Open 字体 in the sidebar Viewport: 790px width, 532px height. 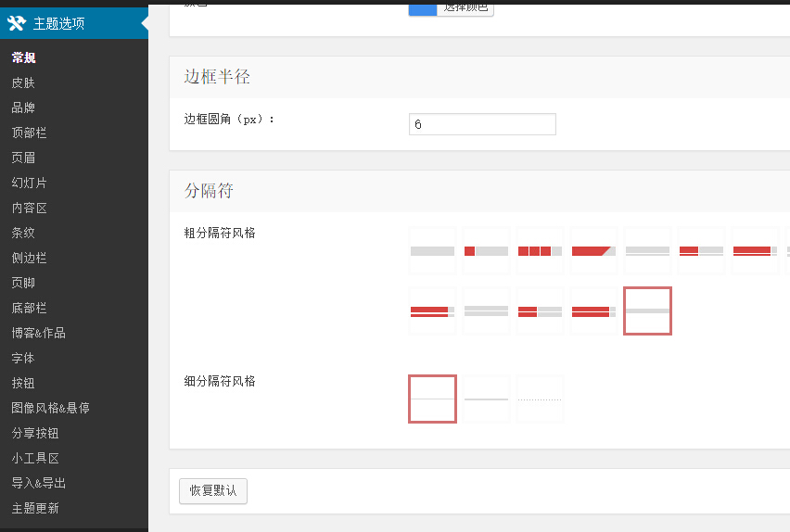[23, 358]
